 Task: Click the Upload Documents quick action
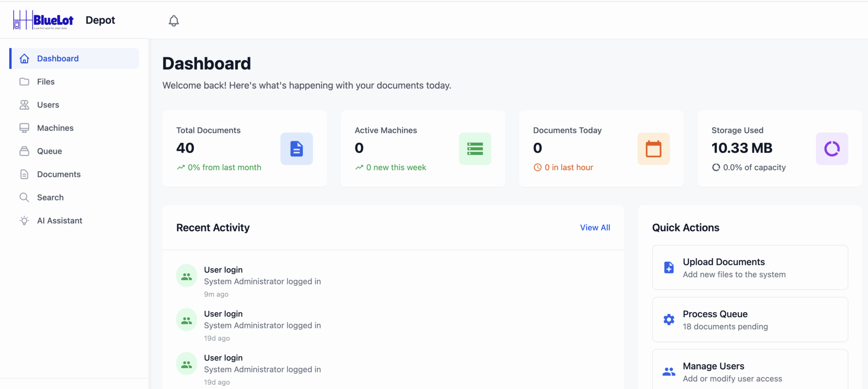pyautogui.click(x=749, y=268)
